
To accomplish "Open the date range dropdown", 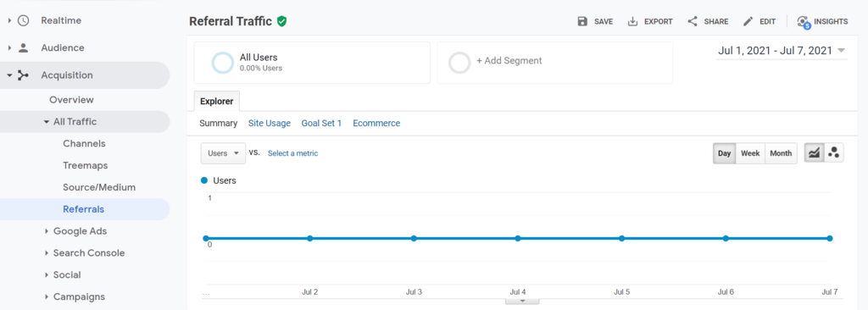I will [781, 51].
